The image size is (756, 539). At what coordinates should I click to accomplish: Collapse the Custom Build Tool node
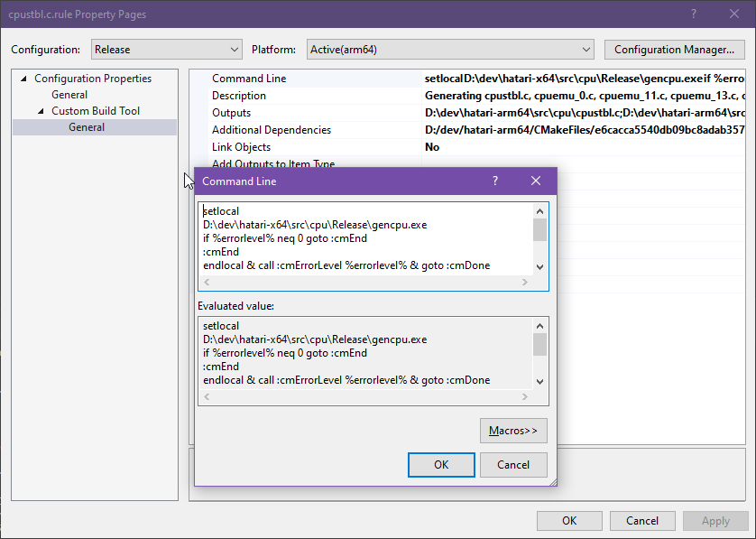pyautogui.click(x=41, y=111)
